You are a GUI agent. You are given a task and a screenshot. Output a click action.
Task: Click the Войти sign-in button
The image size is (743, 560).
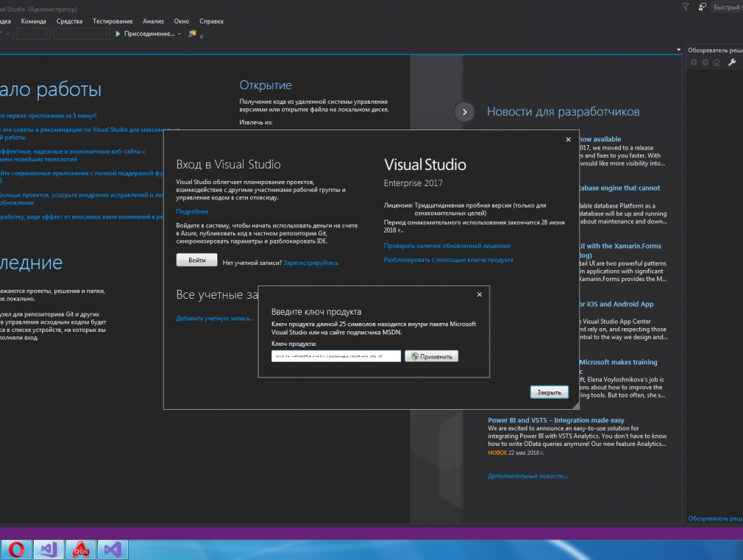pos(196,260)
